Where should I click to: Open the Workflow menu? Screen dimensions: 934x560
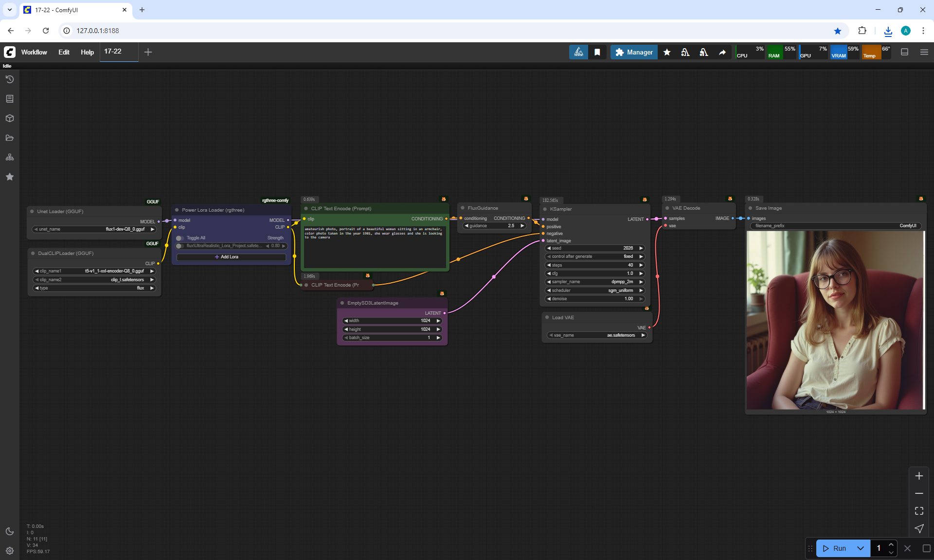pyautogui.click(x=34, y=52)
